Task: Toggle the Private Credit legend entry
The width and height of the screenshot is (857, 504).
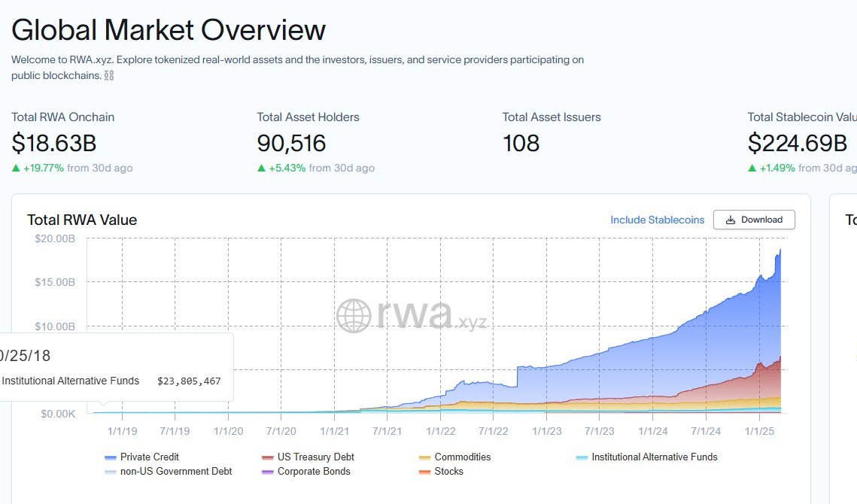Action: point(141,457)
